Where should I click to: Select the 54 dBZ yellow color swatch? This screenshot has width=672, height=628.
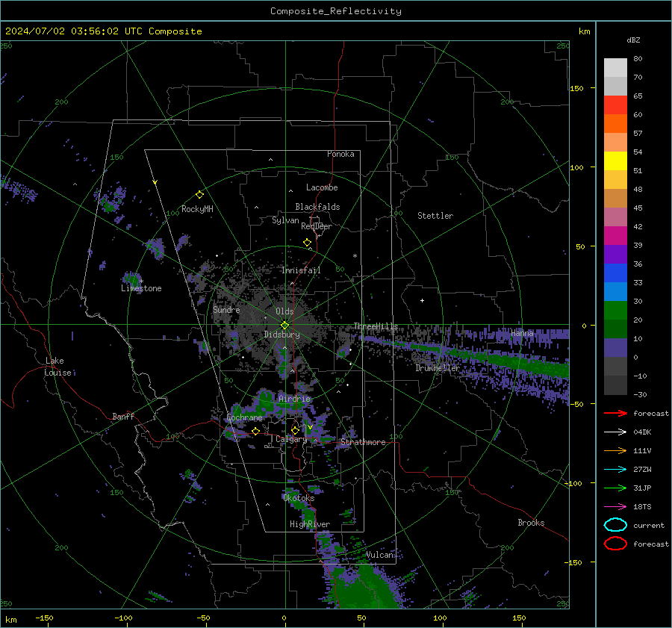[x=615, y=161]
